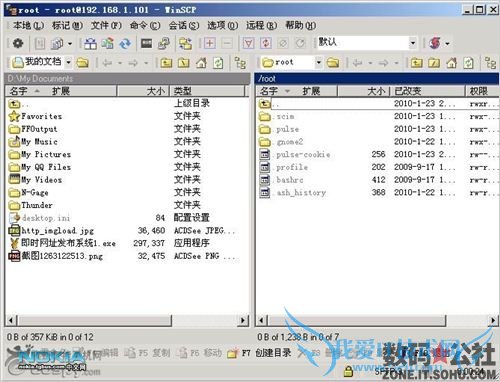Select the FFOutput folder
The height and width of the screenshot is (382, 500).
33,129
